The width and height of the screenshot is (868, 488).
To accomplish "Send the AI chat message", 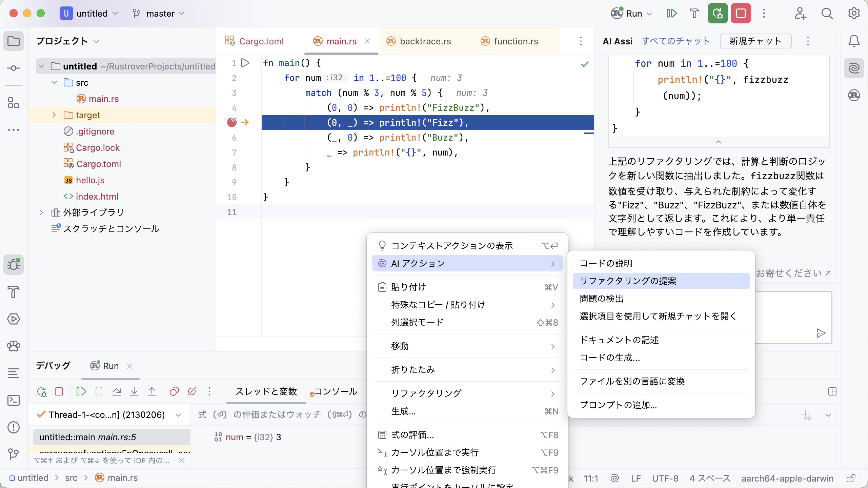I will tap(821, 333).
